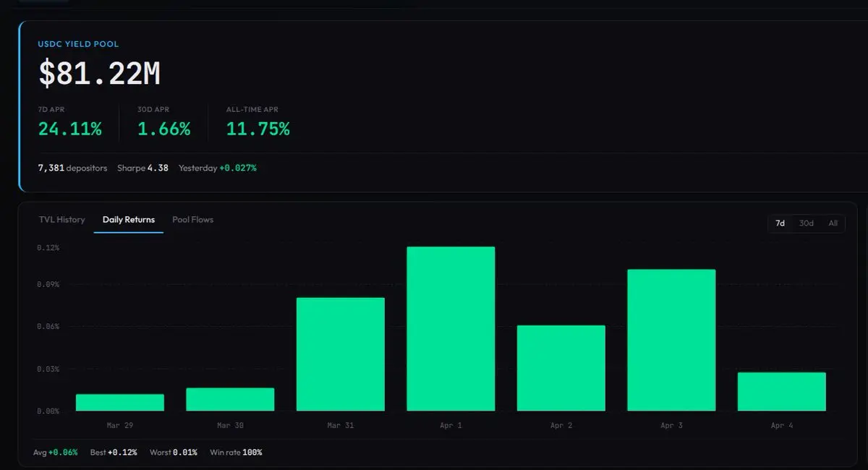
Task: Click the Apr 2 return bar
Action: point(561,369)
